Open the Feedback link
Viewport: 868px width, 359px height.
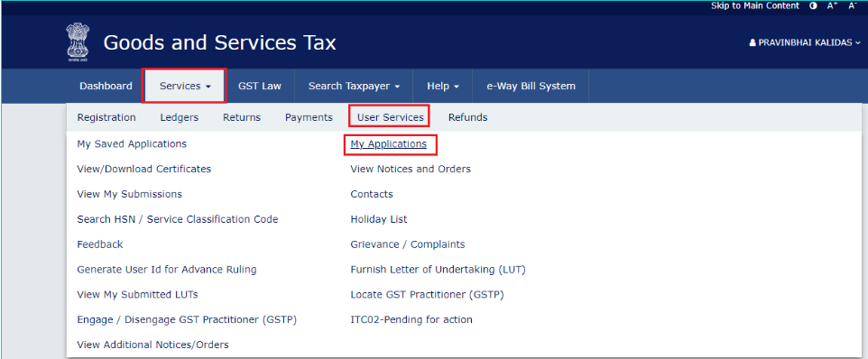click(100, 244)
